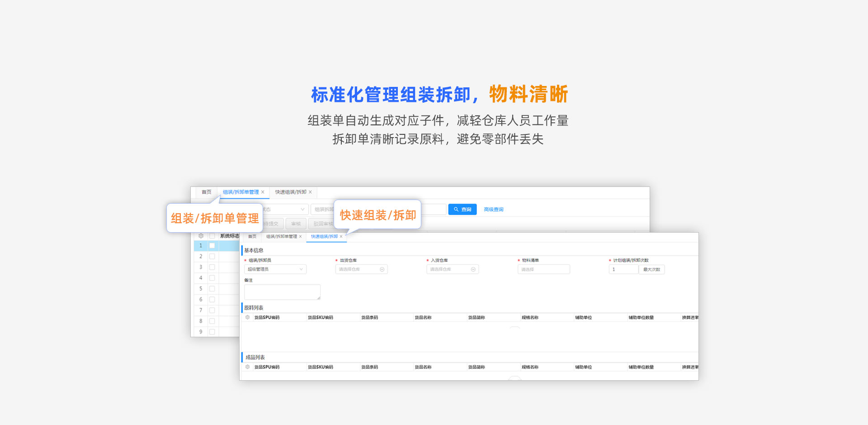
Task: Click the 货品SPU编码 column header in 成品列表
Action: click(x=267, y=367)
